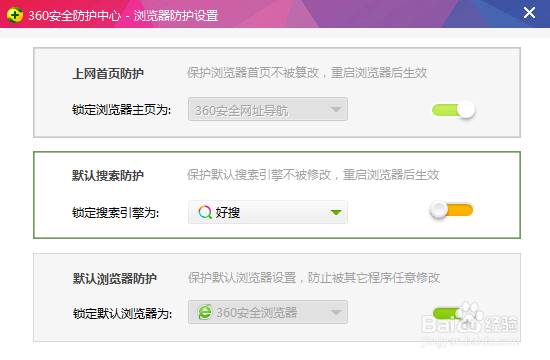Open the 好搜 search engine dropdown
The image size is (550, 360).
[x=268, y=212]
